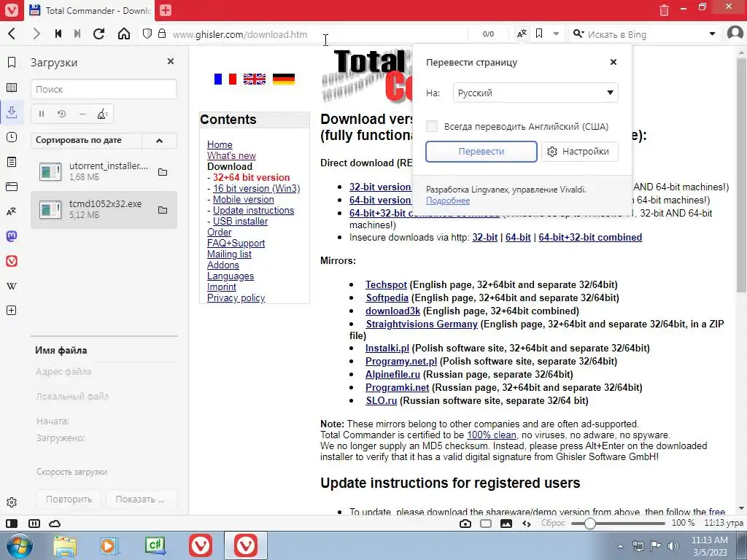Open the sync cloud icon
This screenshot has height=560, width=747.
pyautogui.click(x=55, y=524)
